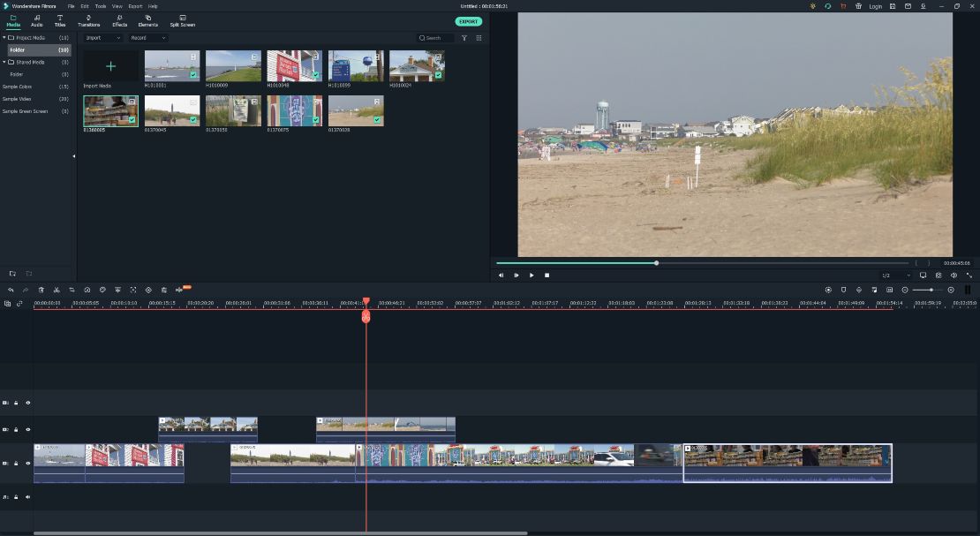This screenshot has height=536, width=980.
Task: Hide the topmost video track using its eye icon
Action: click(x=27, y=403)
